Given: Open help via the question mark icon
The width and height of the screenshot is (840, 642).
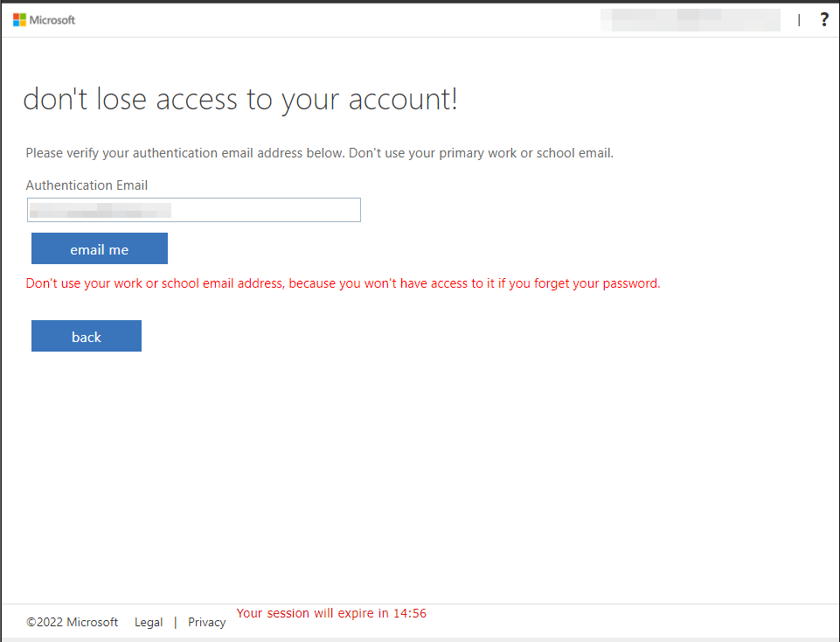Looking at the screenshot, I should click(824, 20).
